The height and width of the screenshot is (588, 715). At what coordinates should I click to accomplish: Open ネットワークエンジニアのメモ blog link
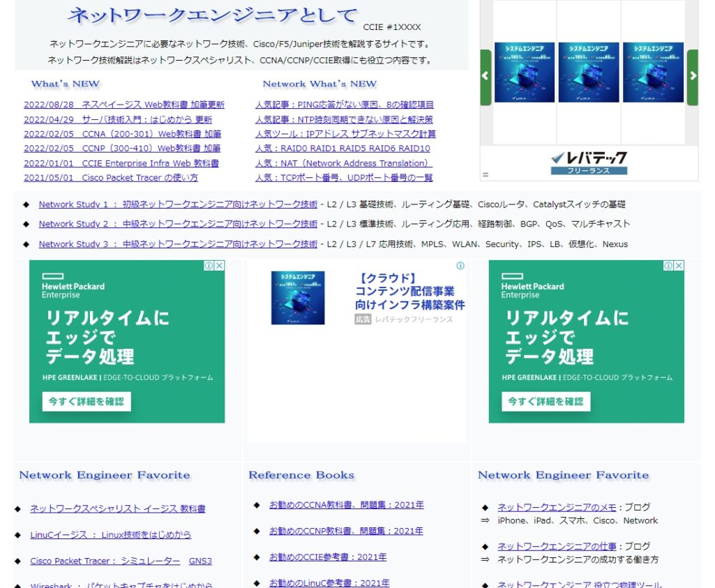pyautogui.click(x=557, y=507)
